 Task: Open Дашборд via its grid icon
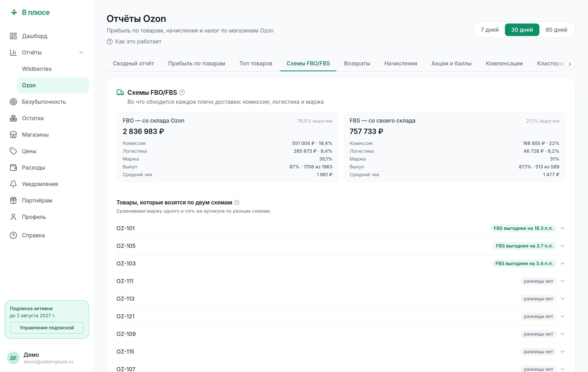13,36
